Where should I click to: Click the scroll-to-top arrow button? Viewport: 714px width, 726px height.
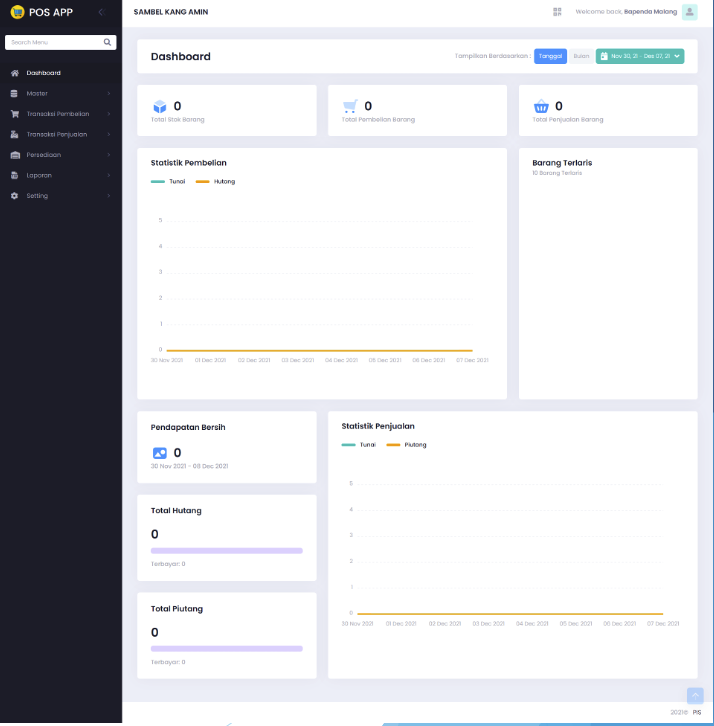click(x=695, y=695)
